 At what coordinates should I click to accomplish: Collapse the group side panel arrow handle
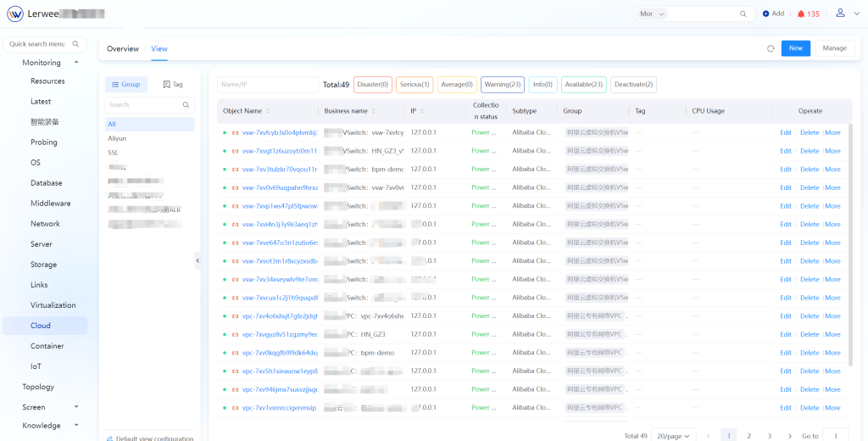pyautogui.click(x=198, y=261)
